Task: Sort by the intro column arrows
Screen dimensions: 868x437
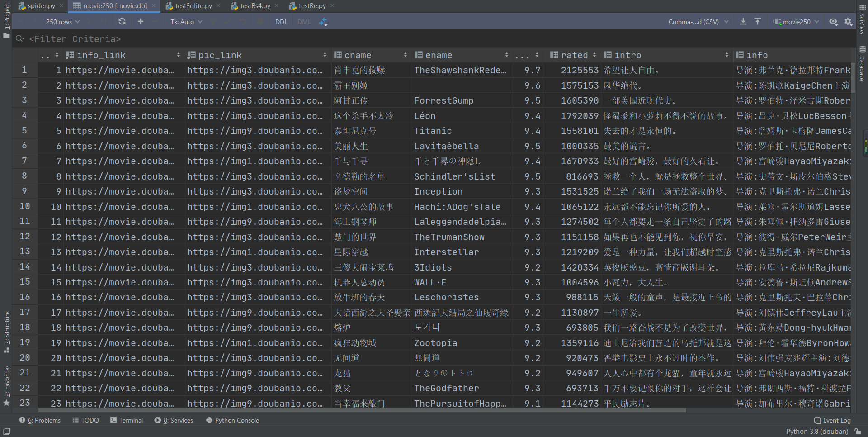Action: (727, 55)
